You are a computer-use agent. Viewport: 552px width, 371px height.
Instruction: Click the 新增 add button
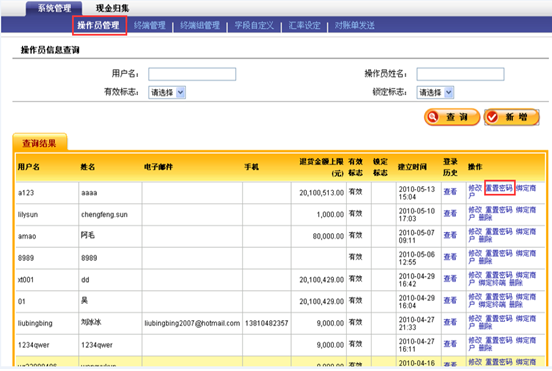tap(512, 117)
